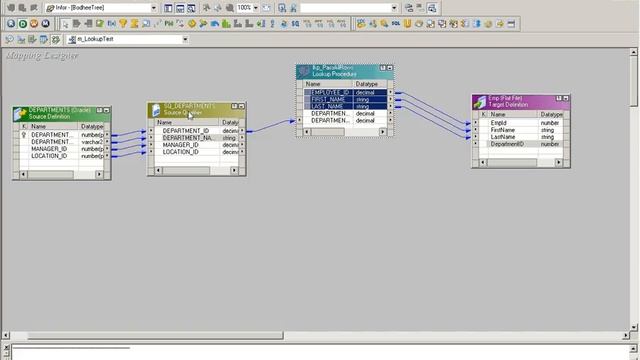Open the Transformation Developer tool
The height and width of the screenshot is (360, 640).
32,39
